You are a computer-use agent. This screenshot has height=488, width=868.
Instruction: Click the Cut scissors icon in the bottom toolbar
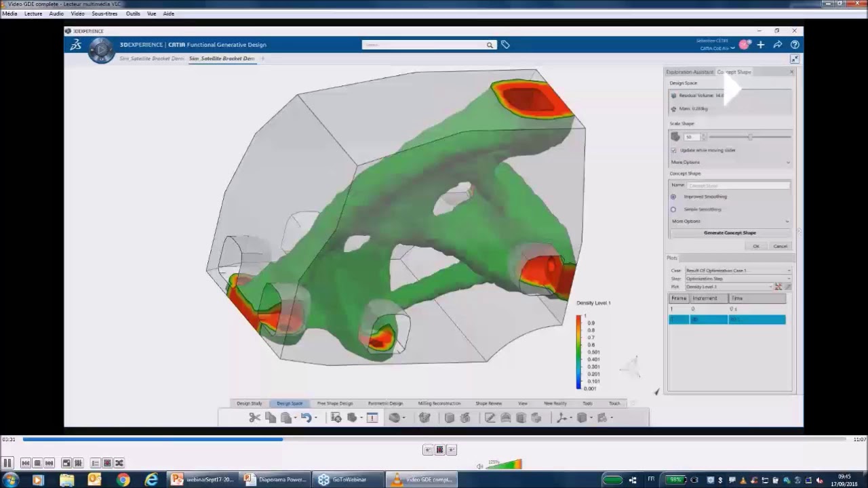coord(254,418)
